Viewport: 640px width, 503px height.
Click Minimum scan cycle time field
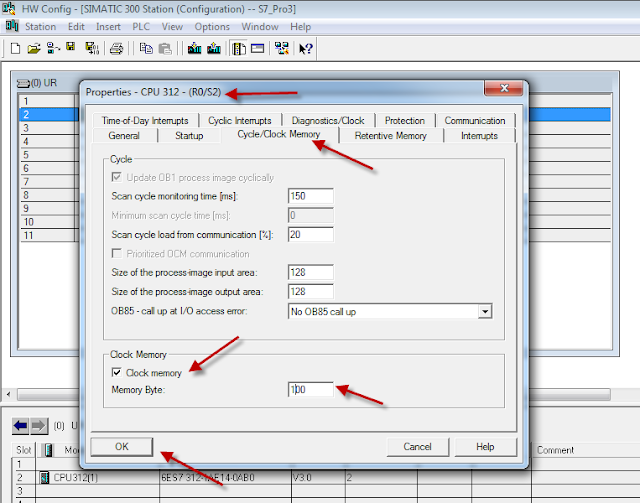pos(311,215)
